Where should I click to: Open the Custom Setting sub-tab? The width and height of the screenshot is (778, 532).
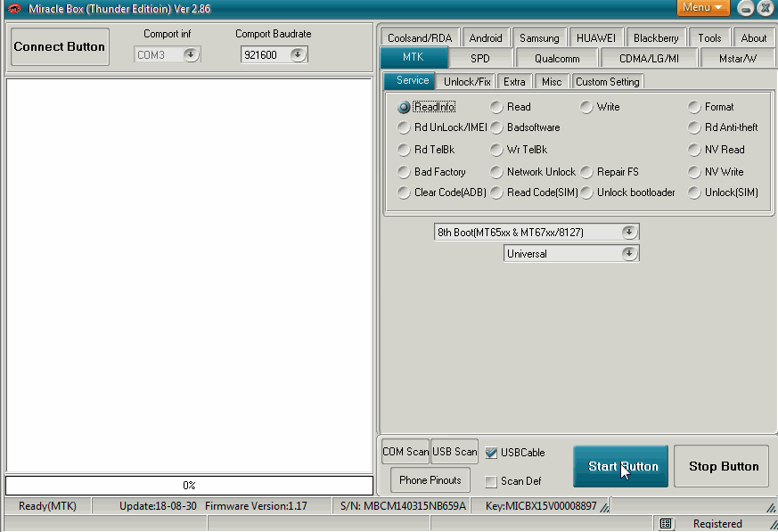point(607,81)
